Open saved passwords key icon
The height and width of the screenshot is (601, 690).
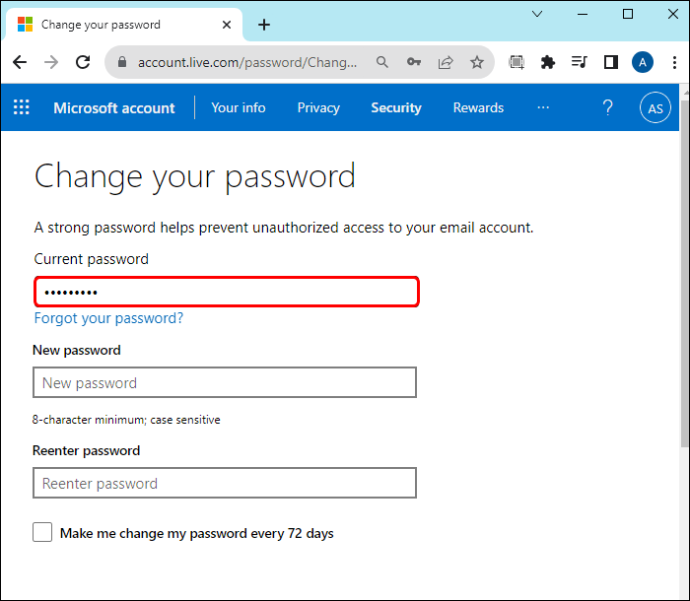click(414, 62)
